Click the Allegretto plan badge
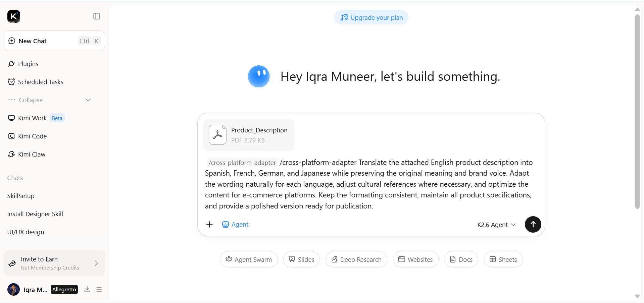The image size is (644, 303). point(64,290)
